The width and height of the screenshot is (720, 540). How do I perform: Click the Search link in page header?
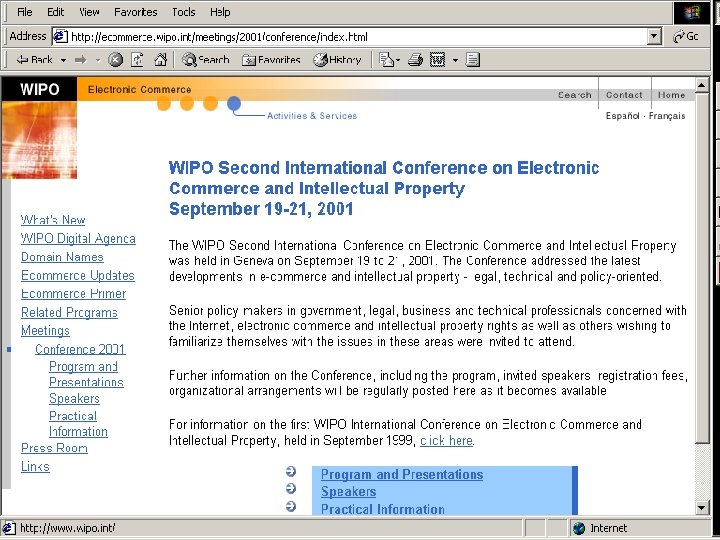click(574, 95)
